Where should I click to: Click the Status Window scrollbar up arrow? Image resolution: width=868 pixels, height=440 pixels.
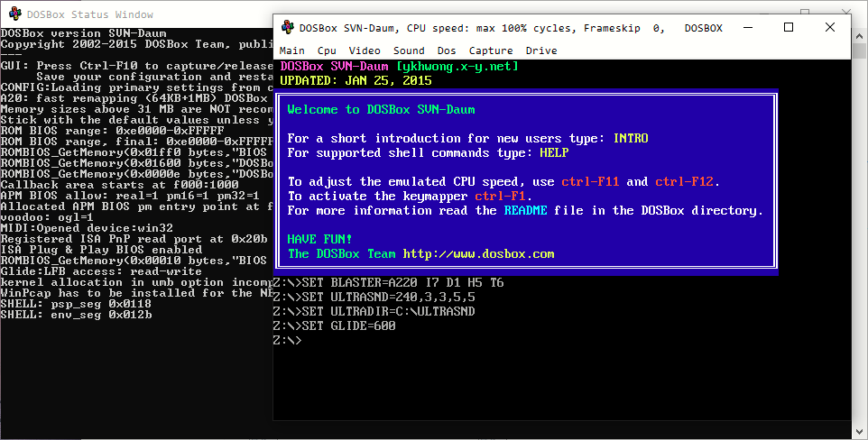(859, 36)
